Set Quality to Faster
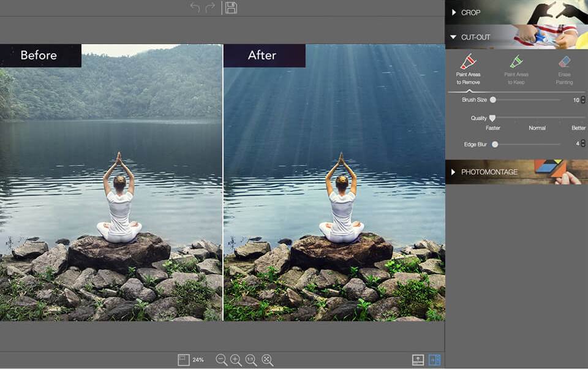The image size is (588, 369). coord(492,128)
